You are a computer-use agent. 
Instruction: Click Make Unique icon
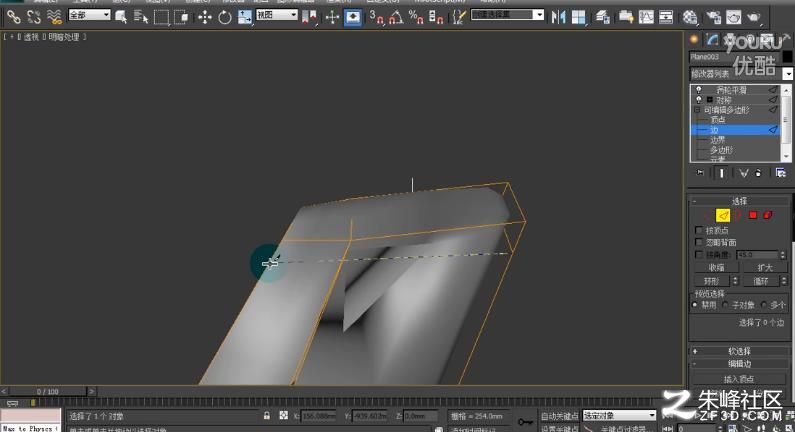click(x=743, y=173)
